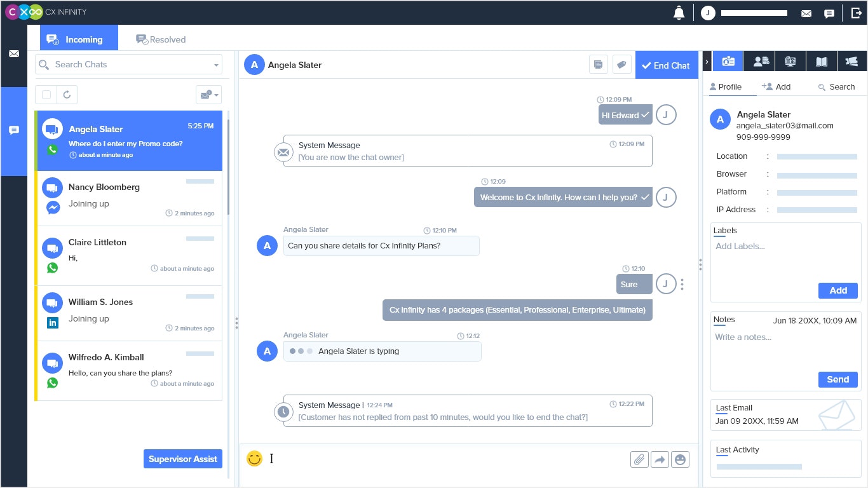Click the WhatsApp icon under Claire Littleton
This screenshot has width=868, height=488.
(x=53, y=268)
